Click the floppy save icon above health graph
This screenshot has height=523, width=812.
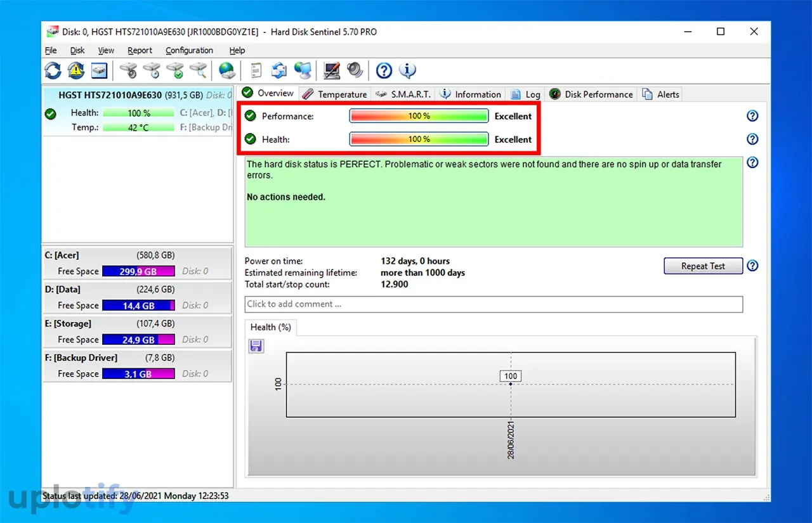pos(256,346)
